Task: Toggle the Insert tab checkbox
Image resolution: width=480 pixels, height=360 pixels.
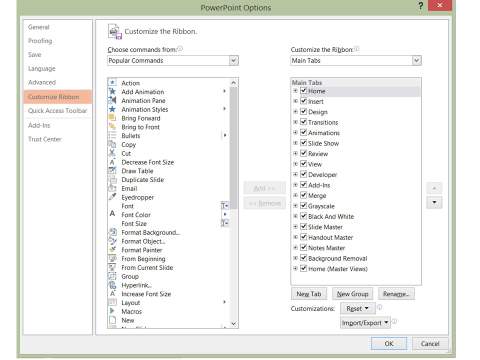Action: point(303,101)
